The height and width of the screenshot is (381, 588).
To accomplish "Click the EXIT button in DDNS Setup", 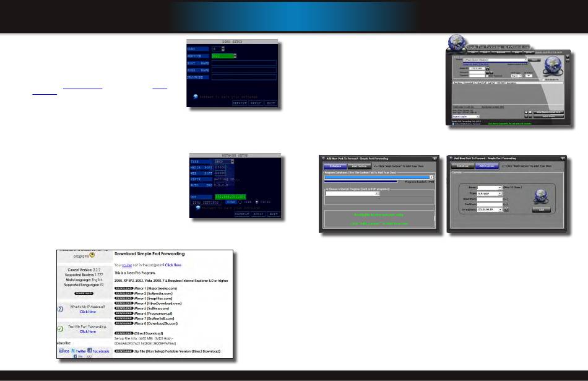I will click(270, 103).
